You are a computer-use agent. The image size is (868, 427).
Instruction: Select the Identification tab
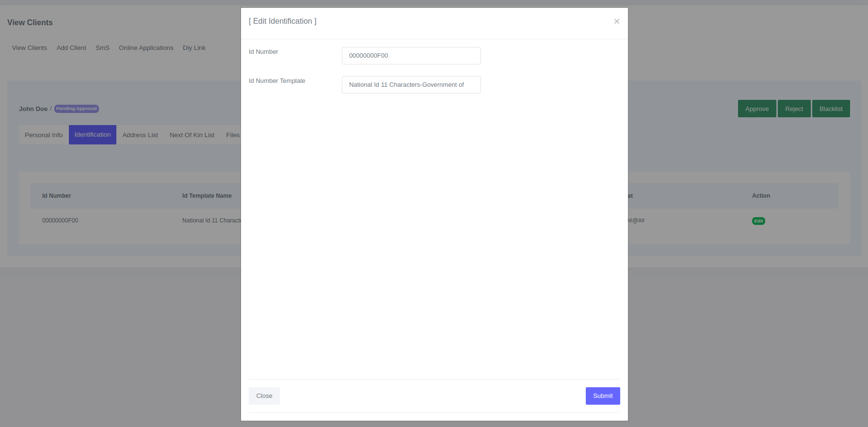[x=93, y=135]
